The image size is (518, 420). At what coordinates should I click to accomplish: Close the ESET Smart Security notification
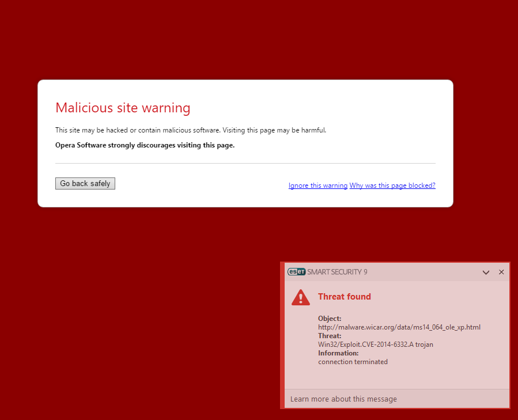click(x=501, y=272)
